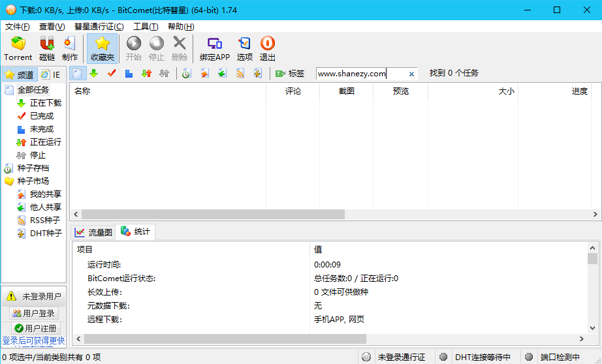This screenshot has height=364, width=602.
Task: Open 绑定APP binding dialog
Action: (x=215, y=48)
